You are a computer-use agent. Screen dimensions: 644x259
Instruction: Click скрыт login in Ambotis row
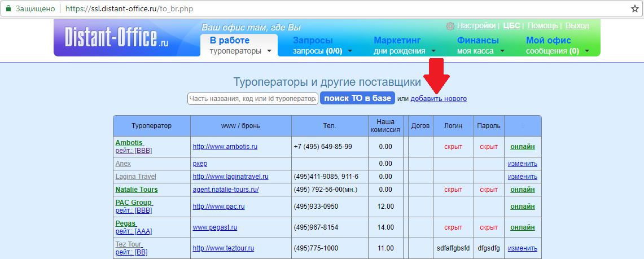coord(453,147)
